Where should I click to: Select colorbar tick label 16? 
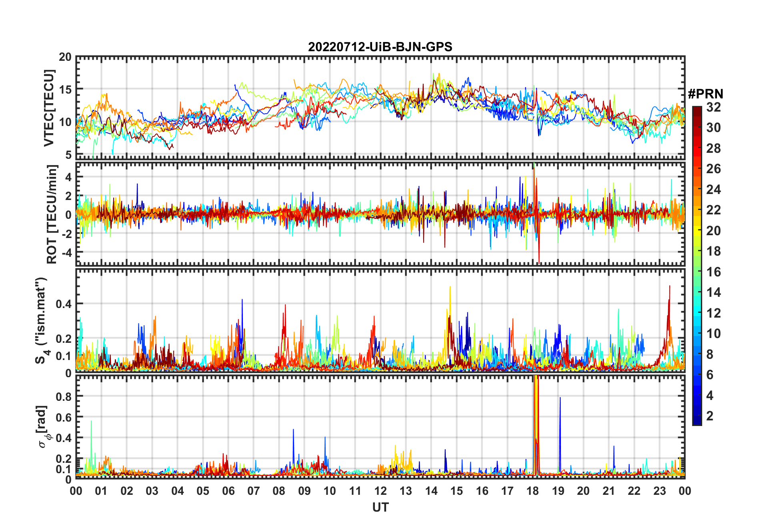pyautogui.click(x=713, y=272)
